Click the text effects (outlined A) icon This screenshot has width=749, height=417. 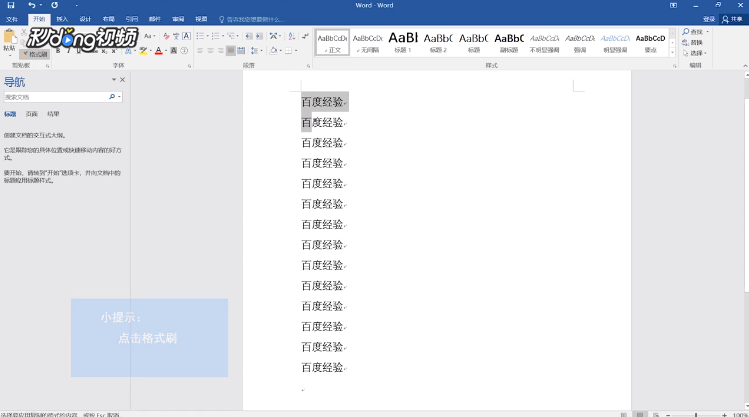[128, 51]
